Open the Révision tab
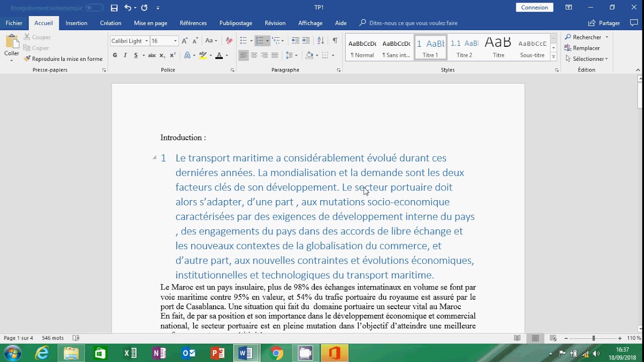The height and width of the screenshot is (362, 644). point(275,23)
